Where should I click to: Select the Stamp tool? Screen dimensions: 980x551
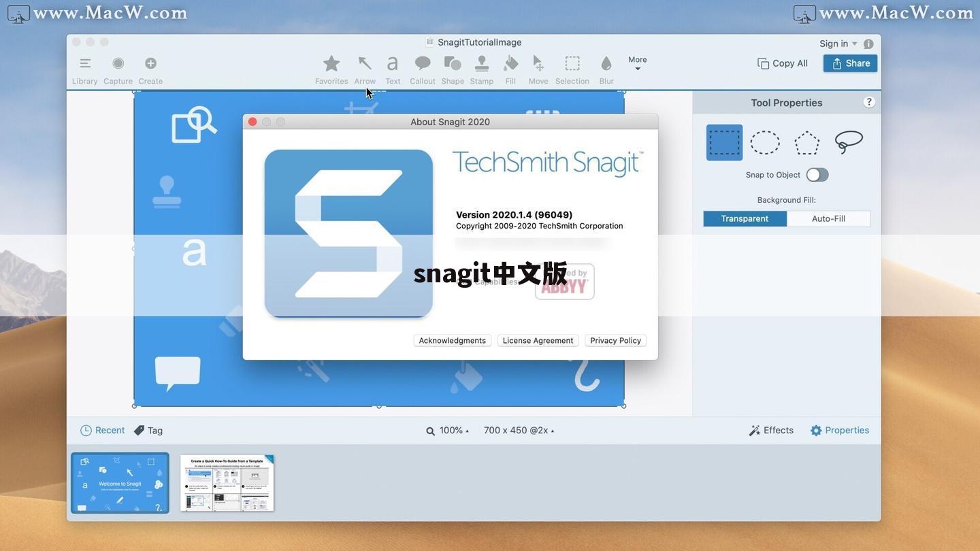pos(482,63)
